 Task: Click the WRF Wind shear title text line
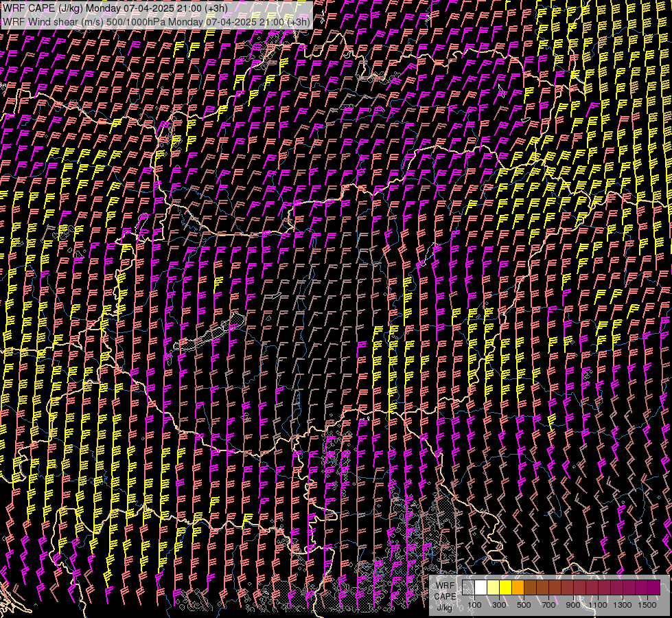tap(156, 22)
